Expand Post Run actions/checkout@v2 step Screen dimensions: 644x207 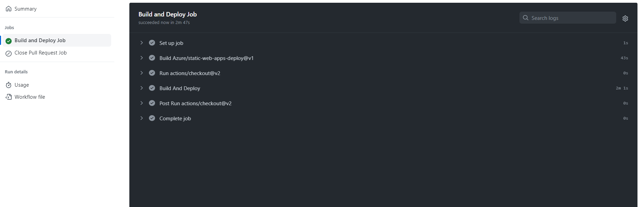(x=141, y=103)
